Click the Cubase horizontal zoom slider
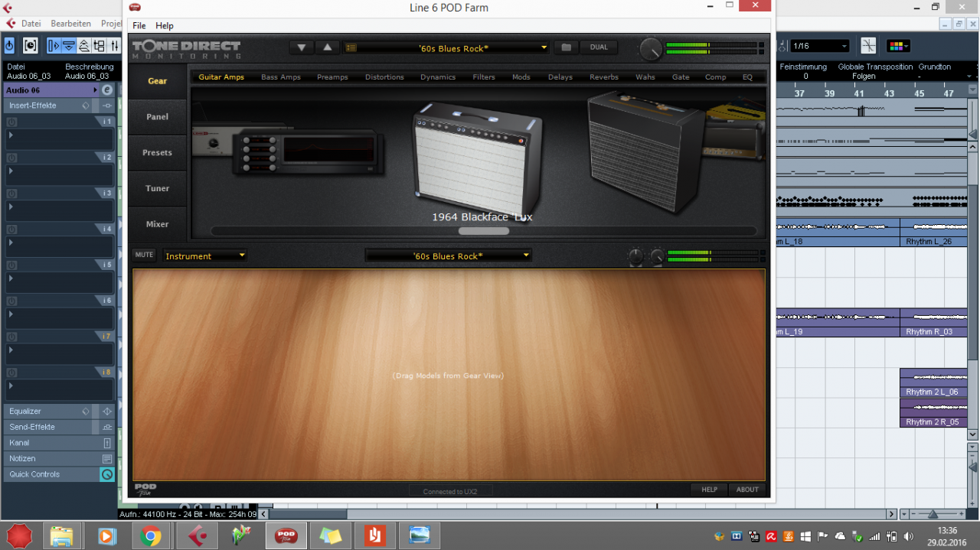Viewport: 980px width, 550px height. [x=933, y=514]
